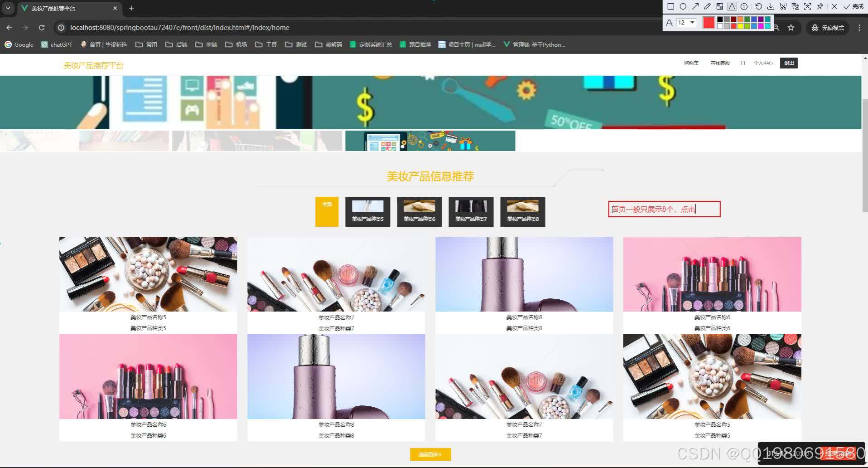Select the 美妆产品种类8 category tab
Image resolution: width=868 pixels, height=468 pixels.
point(522,211)
